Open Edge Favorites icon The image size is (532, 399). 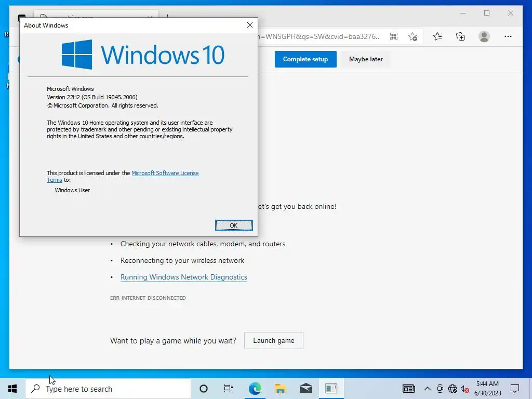point(437,36)
